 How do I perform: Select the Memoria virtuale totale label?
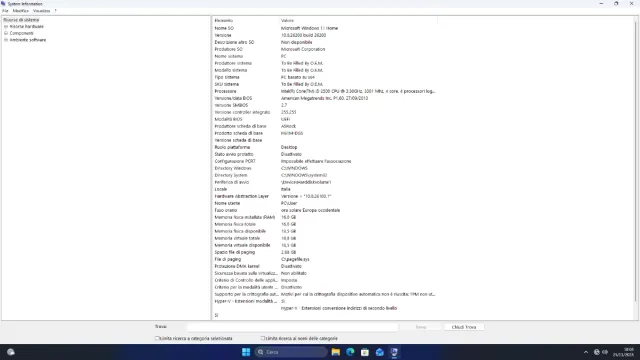[x=237, y=238]
